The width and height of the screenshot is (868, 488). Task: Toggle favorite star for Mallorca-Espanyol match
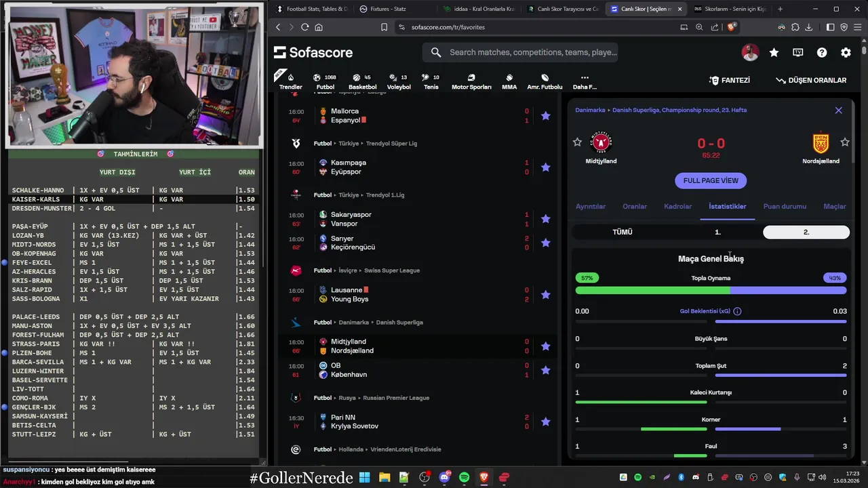tap(545, 116)
